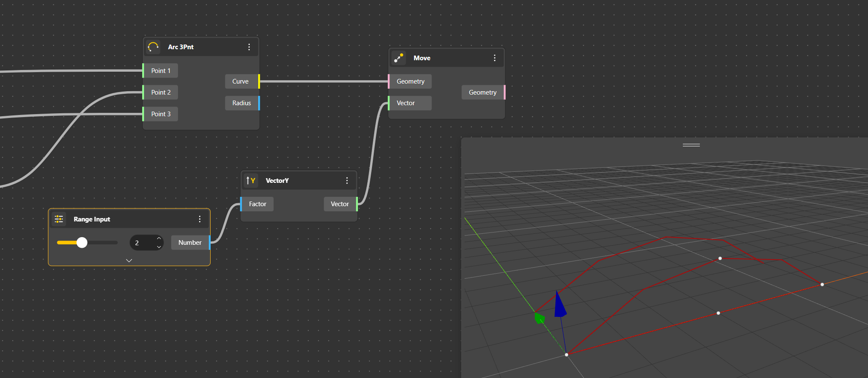
Task: Click the 3D viewport panel drag handle
Action: point(691,145)
